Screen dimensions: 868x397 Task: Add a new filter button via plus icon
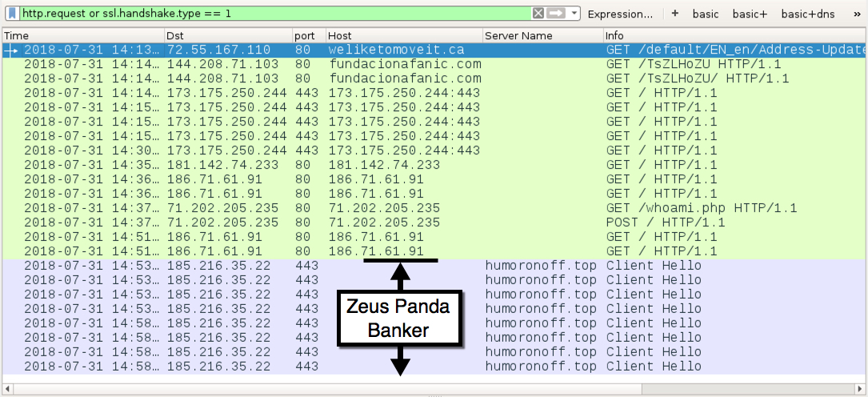point(675,14)
